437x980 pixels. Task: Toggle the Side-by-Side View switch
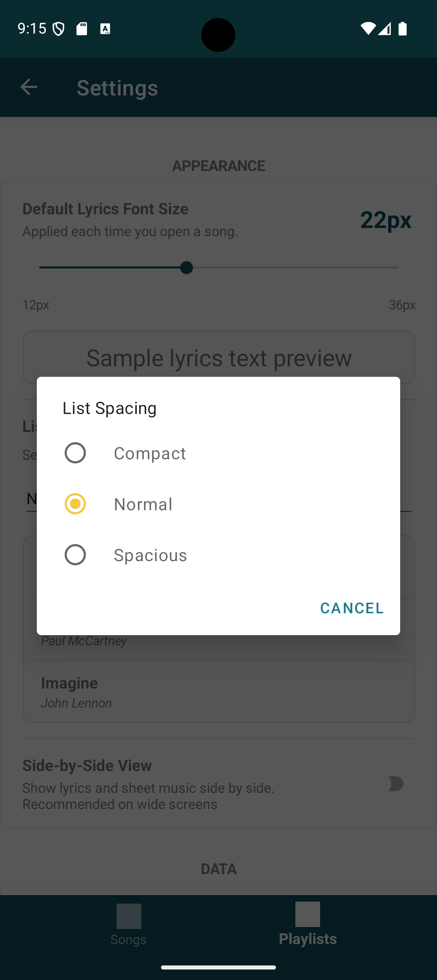[x=395, y=784]
